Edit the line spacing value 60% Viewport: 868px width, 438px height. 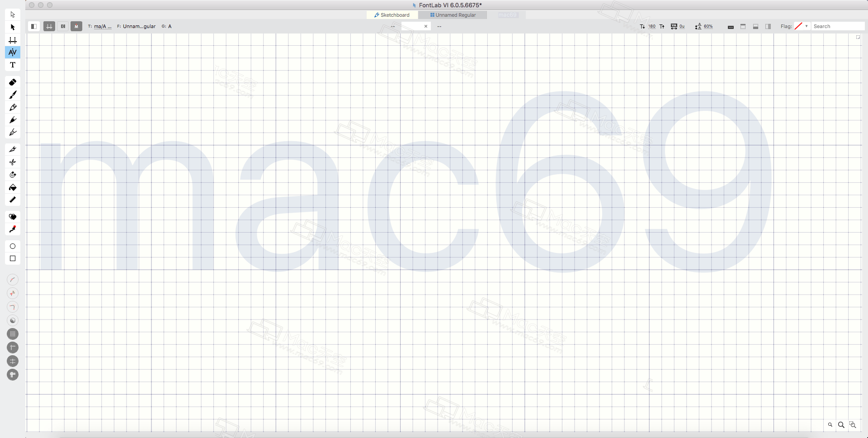point(708,26)
